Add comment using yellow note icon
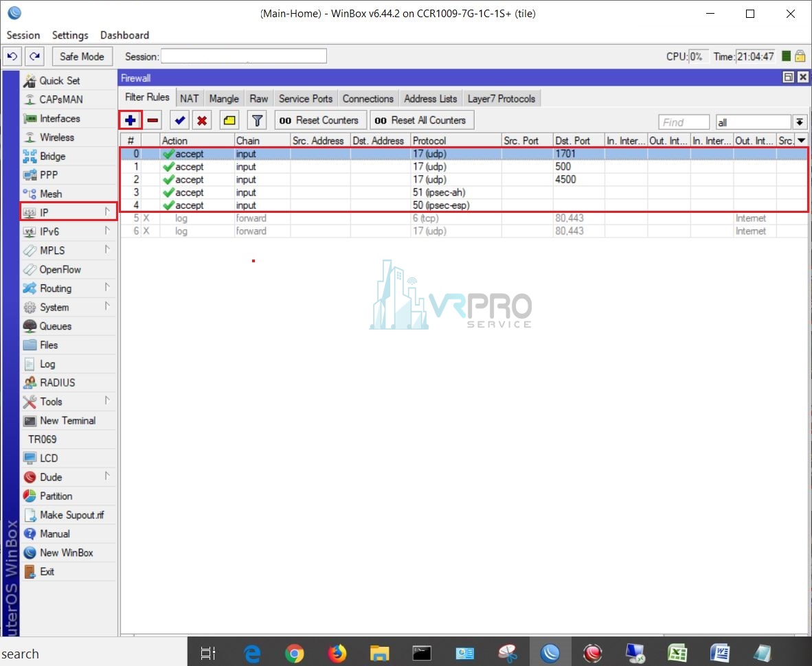The image size is (812, 666). [229, 121]
